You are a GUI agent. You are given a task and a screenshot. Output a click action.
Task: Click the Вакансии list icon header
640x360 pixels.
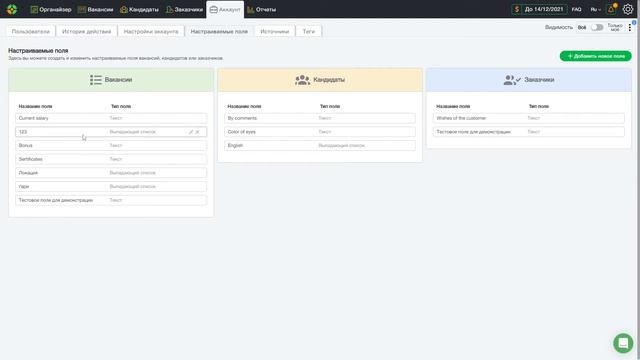[x=96, y=80]
